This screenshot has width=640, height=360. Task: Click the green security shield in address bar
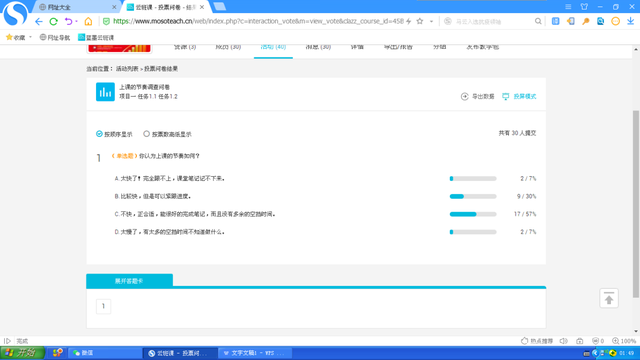pos(106,21)
